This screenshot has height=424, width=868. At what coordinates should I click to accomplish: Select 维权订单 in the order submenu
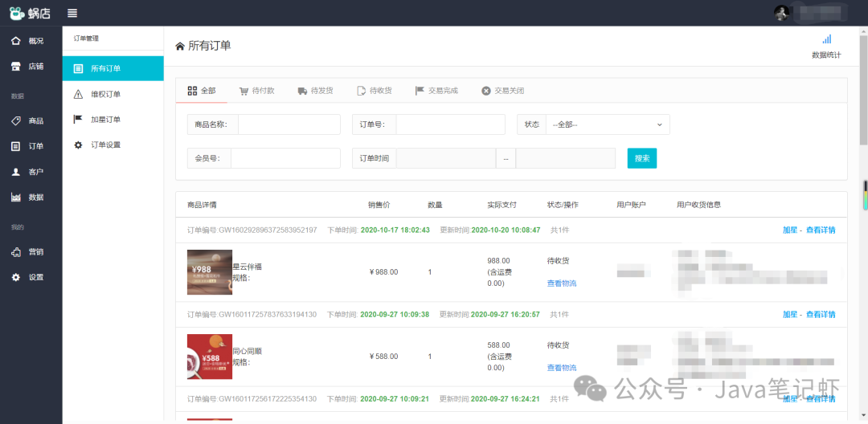pos(105,94)
